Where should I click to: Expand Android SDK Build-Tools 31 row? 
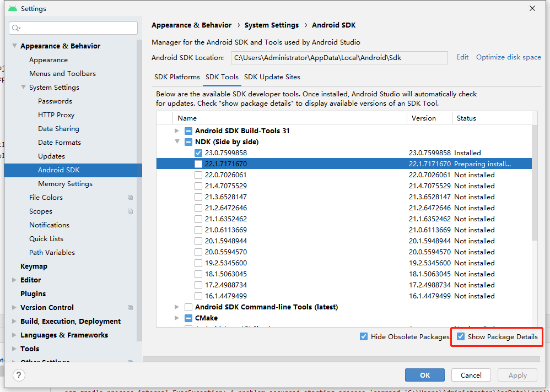coord(177,131)
